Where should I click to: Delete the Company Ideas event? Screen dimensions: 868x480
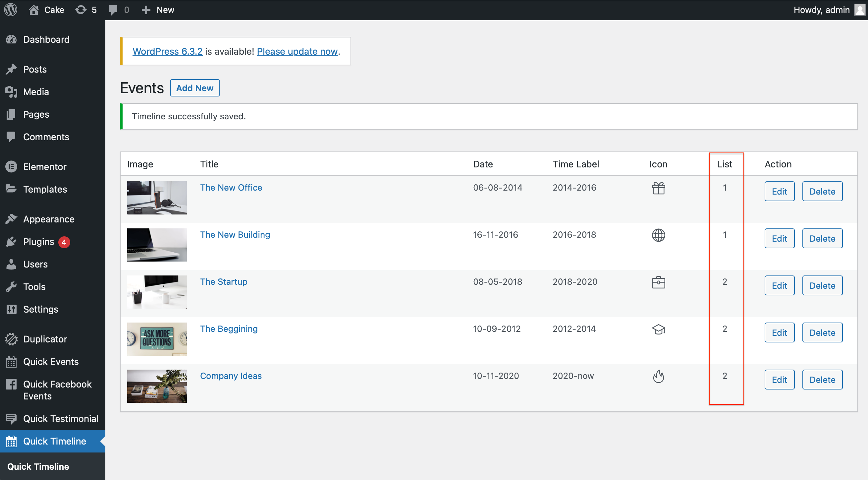tap(822, 380)
